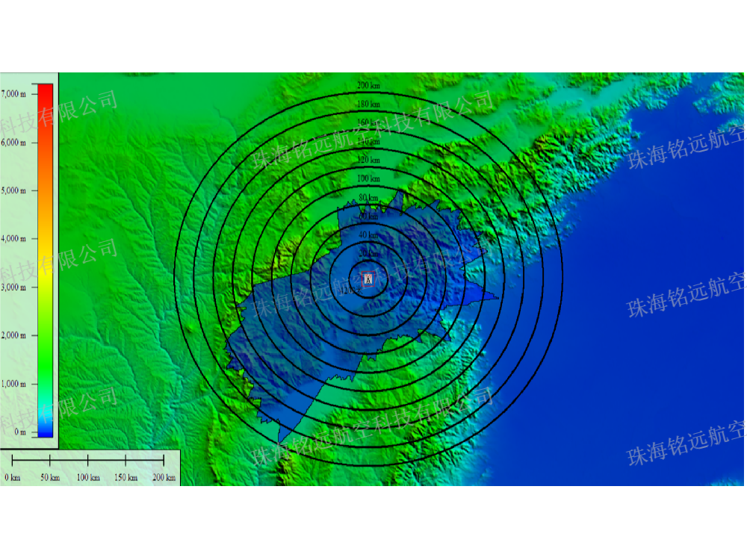Click the red top of elevation color bar
747x560 pixels.
pyautogui.click(x=46, y=90)
